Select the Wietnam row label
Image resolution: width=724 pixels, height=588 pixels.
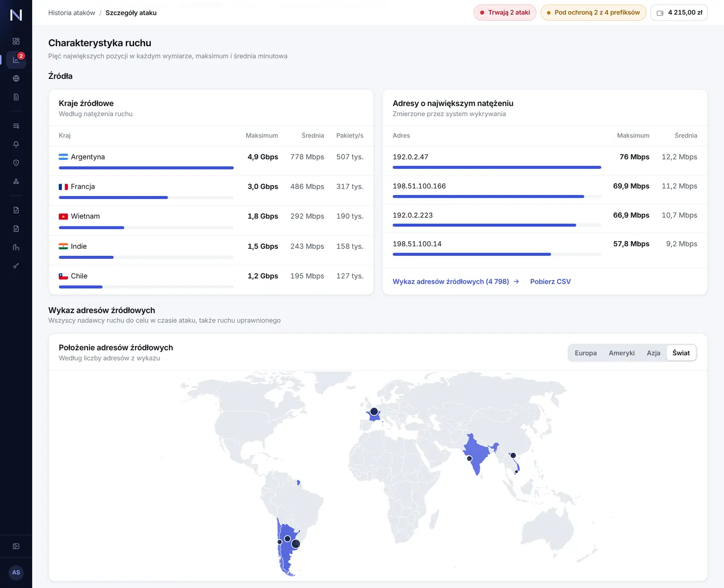point(85,216)
